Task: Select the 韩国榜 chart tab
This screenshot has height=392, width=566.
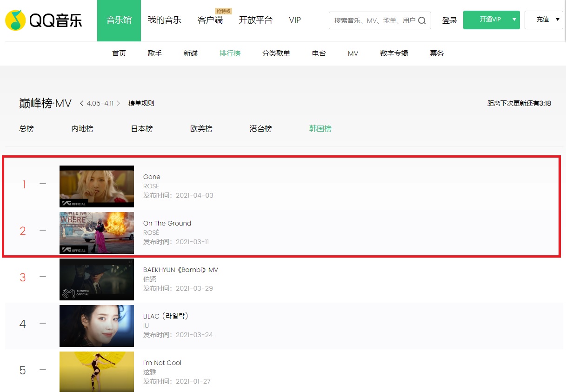Action: tap(320, 129)
